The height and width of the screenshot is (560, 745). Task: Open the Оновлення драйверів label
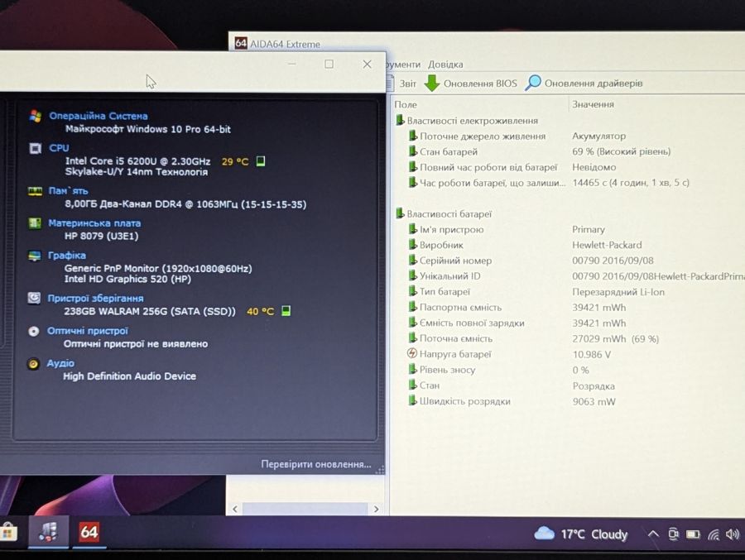(593, 83)
